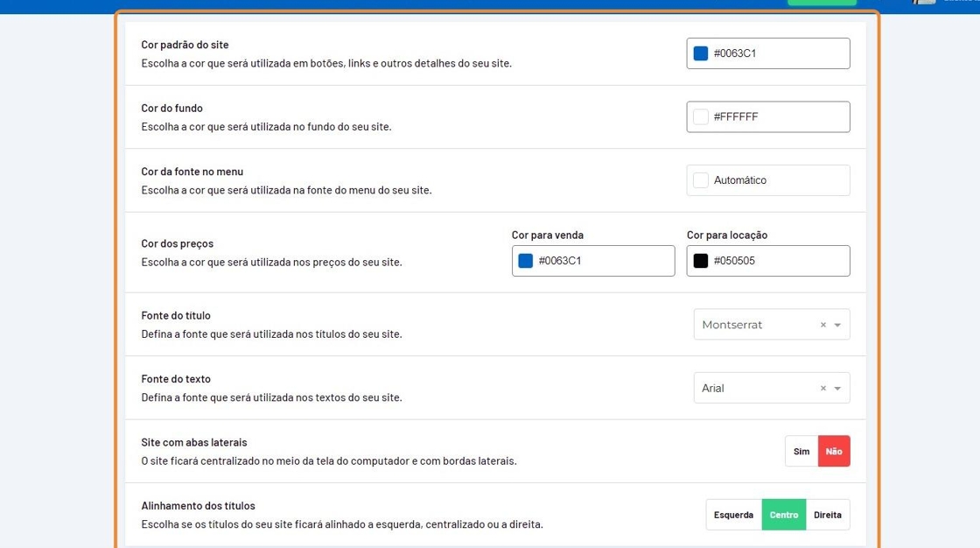The width and height of the screenshot is (980, 548).
Task: Expand the Fonte do texto dropdown arrow
Action: [x=837, y=389]
